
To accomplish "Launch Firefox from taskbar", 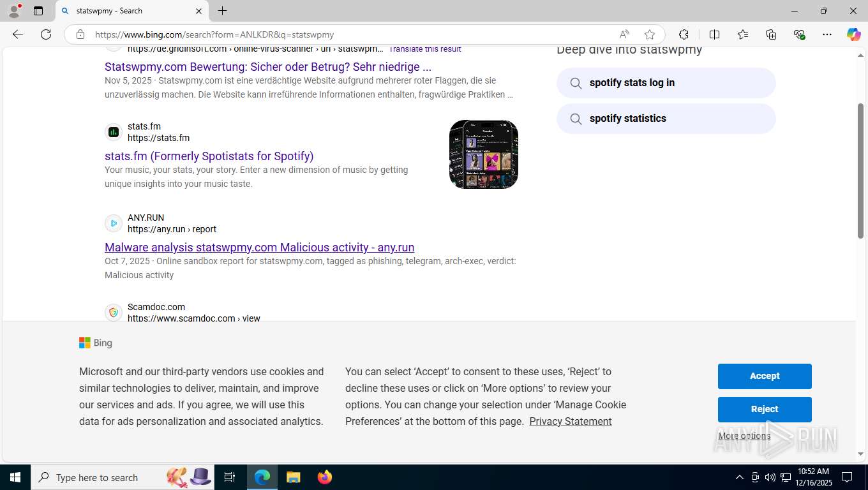I will pos(325,477).
